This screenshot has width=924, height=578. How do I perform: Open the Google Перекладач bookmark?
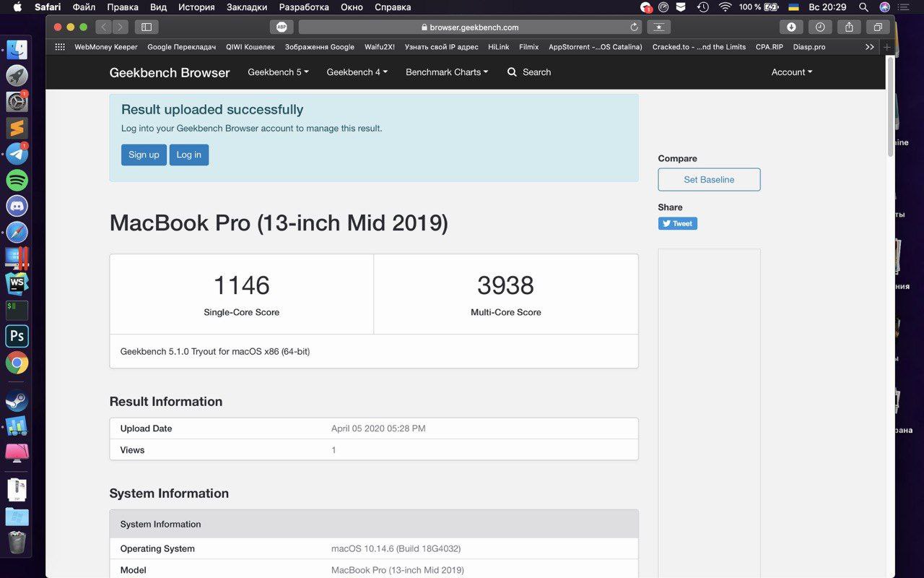[181, 47]
